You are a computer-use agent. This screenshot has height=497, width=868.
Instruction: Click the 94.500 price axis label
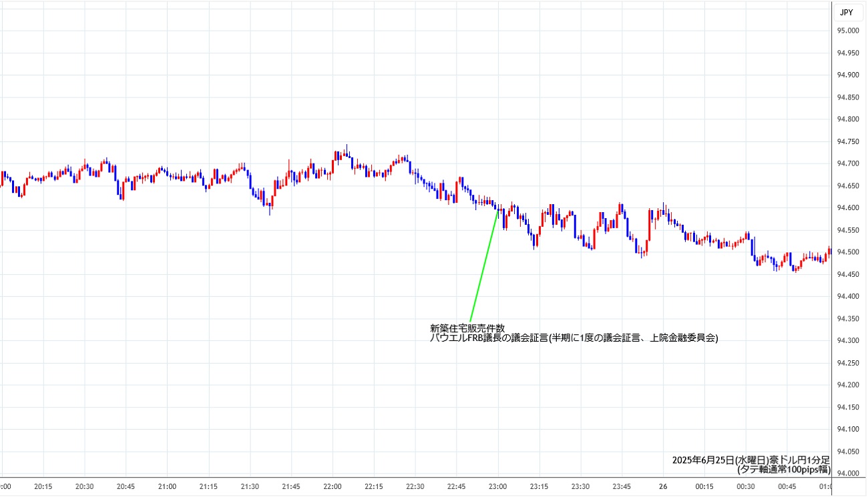849,252
